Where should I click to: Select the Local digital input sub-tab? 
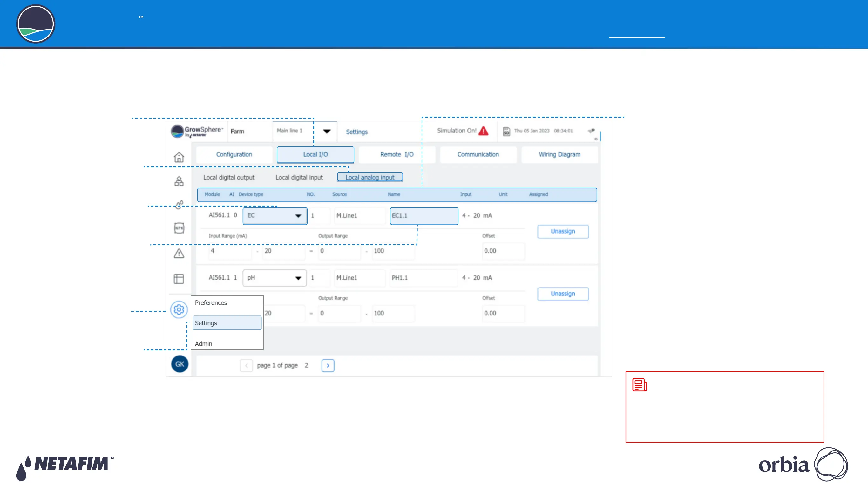click(x=299, y=177)
